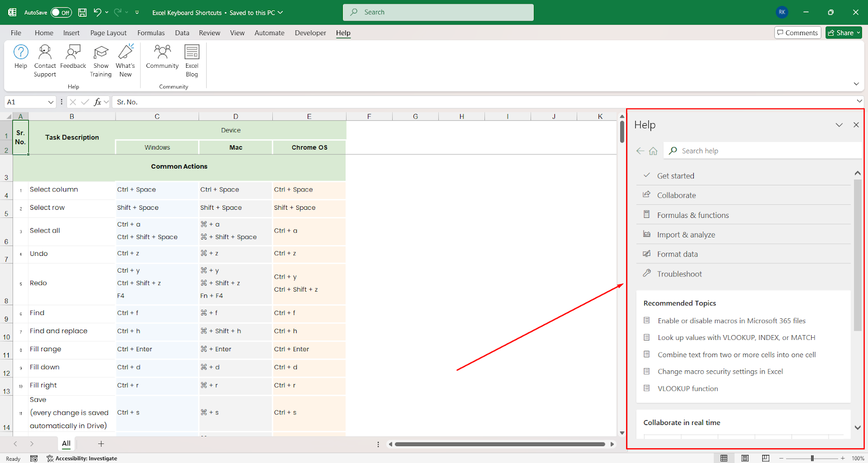Redo action in Quick Access Toolbar
The width and height of the screenshot is (868, 463).
pos(119,12)
